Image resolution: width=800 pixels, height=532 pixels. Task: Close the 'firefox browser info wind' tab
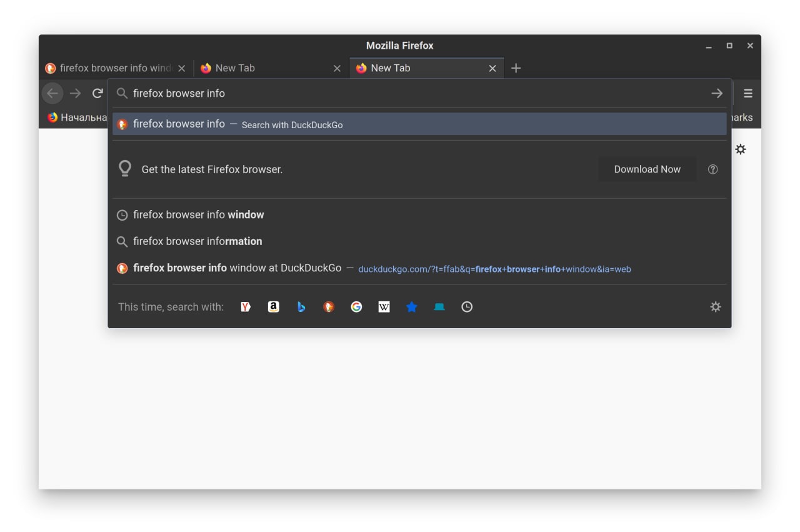181,68
